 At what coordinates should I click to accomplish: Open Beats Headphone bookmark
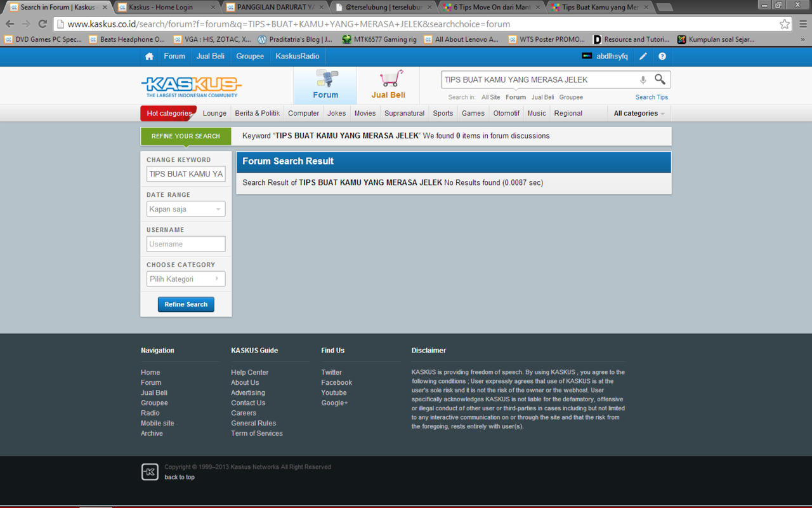(127, 39)
